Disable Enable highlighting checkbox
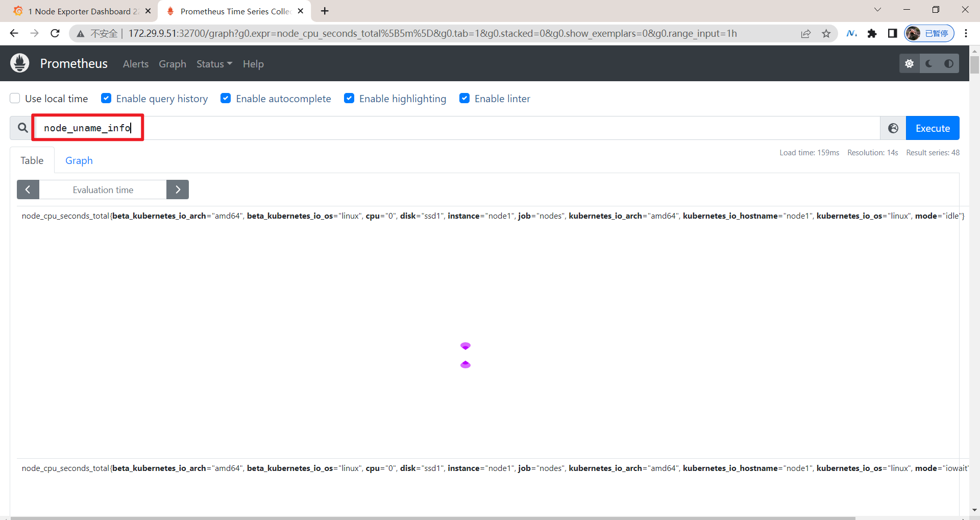The image size is (980, 520). [349, 98]
